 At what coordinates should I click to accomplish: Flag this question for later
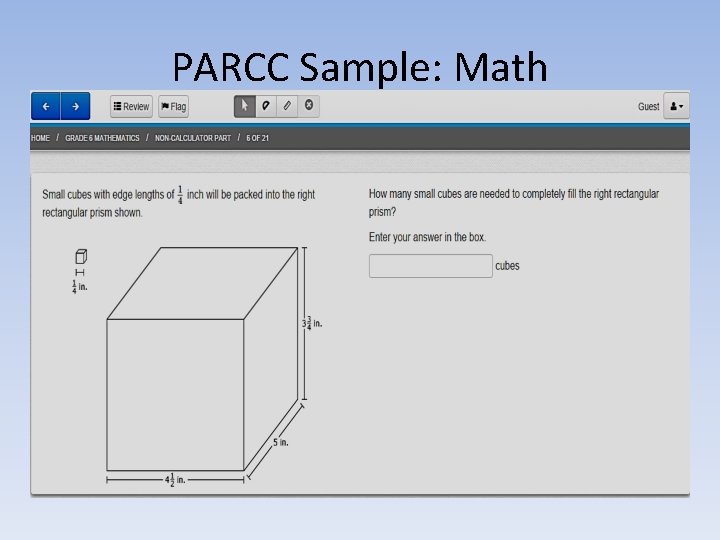pos(174,107)
